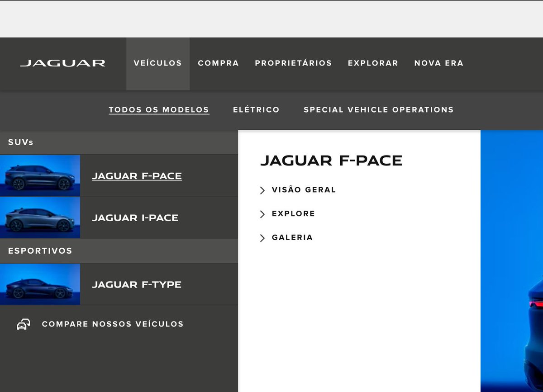Open Compare Nossos Veículos link
The image size is (543, 392).
113,324
